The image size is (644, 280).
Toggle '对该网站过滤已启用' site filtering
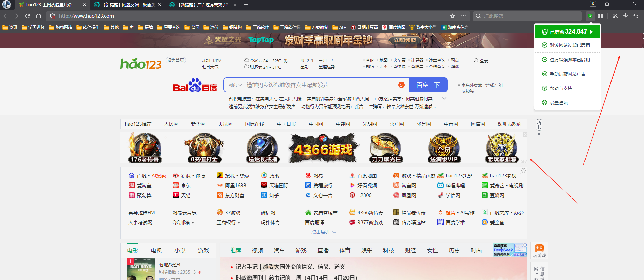click(569, 45)
